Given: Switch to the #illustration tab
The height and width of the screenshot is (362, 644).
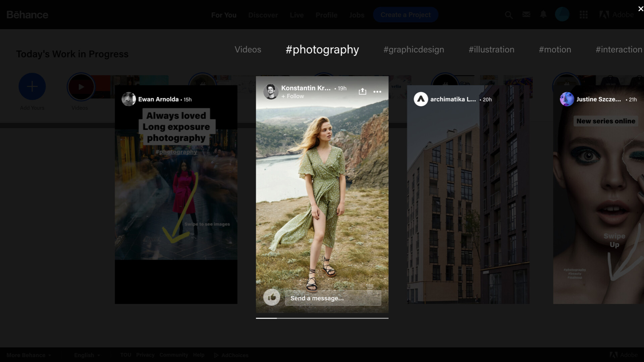Looking at the screenshot, I should tap(491, 50).
